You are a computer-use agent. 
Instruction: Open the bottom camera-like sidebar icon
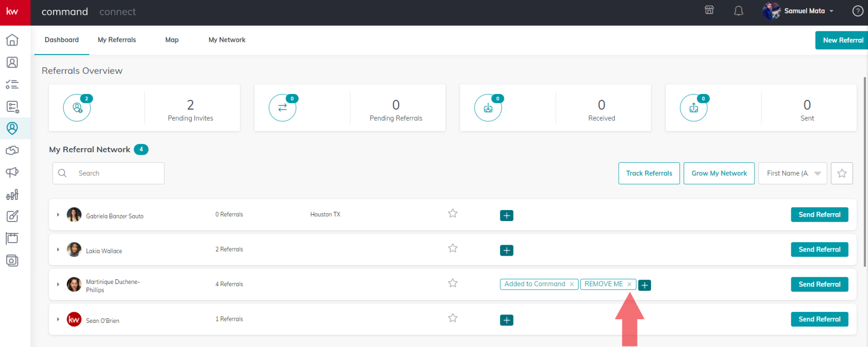click(12, 260)
